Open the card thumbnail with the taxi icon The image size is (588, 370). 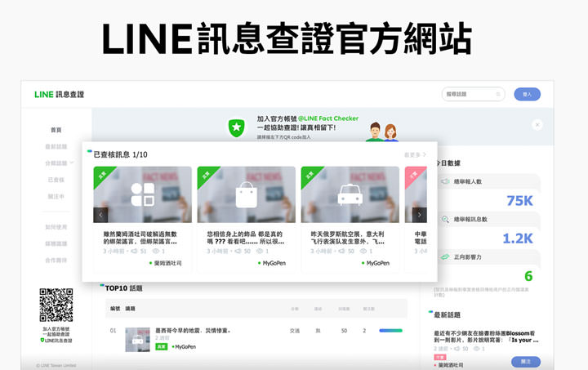(350, 194)
